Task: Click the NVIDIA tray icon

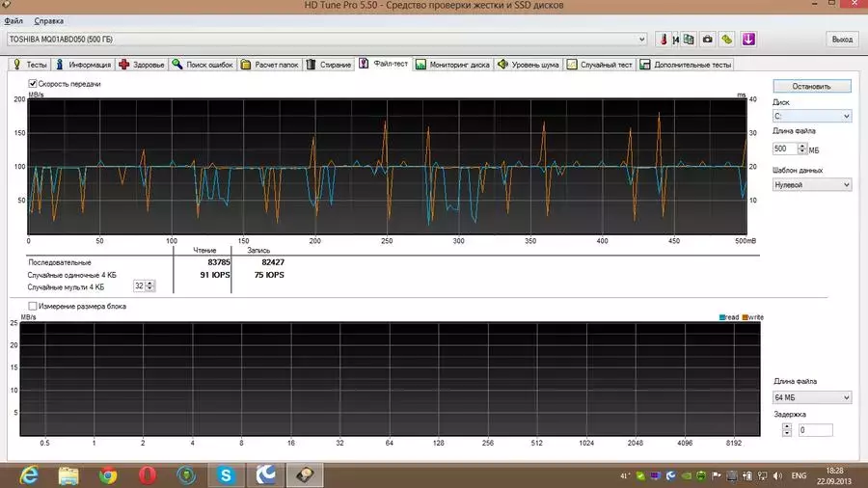Action: click(x=686, y=475)
